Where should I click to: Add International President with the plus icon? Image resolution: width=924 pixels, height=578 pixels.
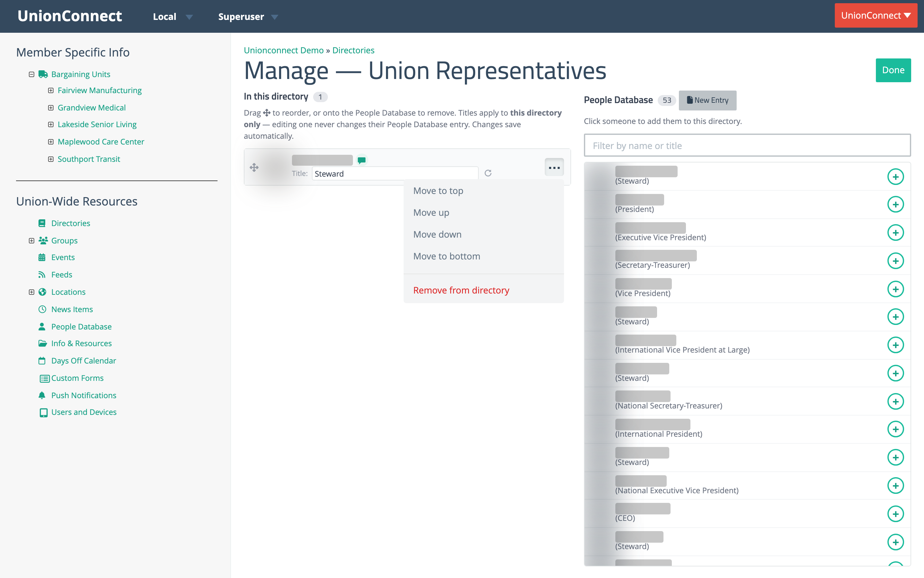pyautogui.click(x=895, y=429)
